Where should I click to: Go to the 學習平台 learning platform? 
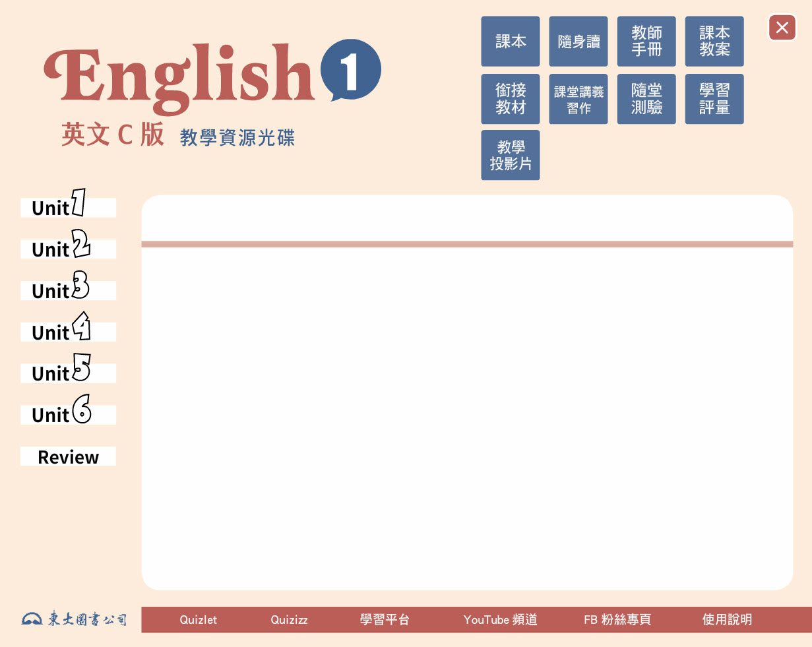[385, 620]
